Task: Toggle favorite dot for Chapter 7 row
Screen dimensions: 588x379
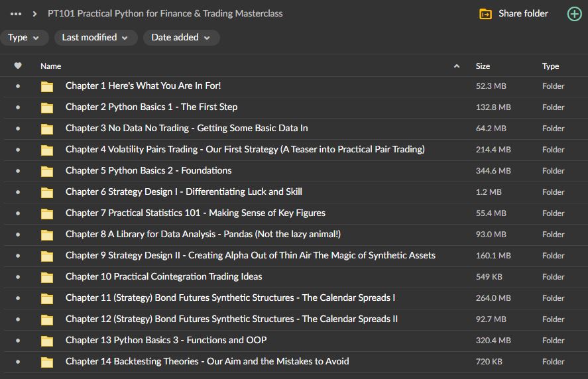Action: coord(18,213)
